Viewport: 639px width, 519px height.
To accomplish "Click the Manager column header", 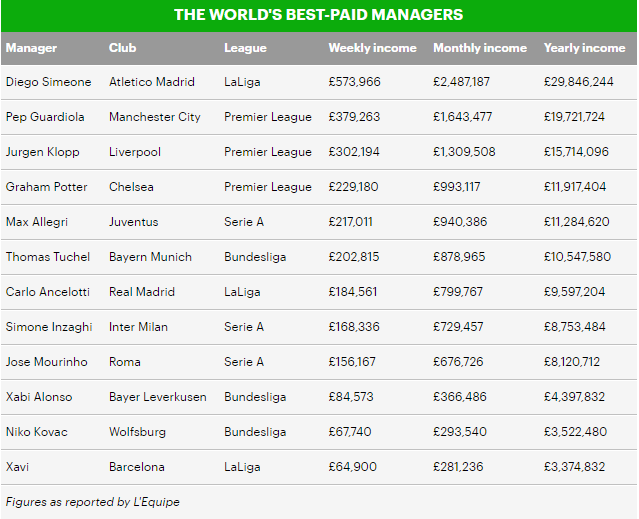I will 31,48.
